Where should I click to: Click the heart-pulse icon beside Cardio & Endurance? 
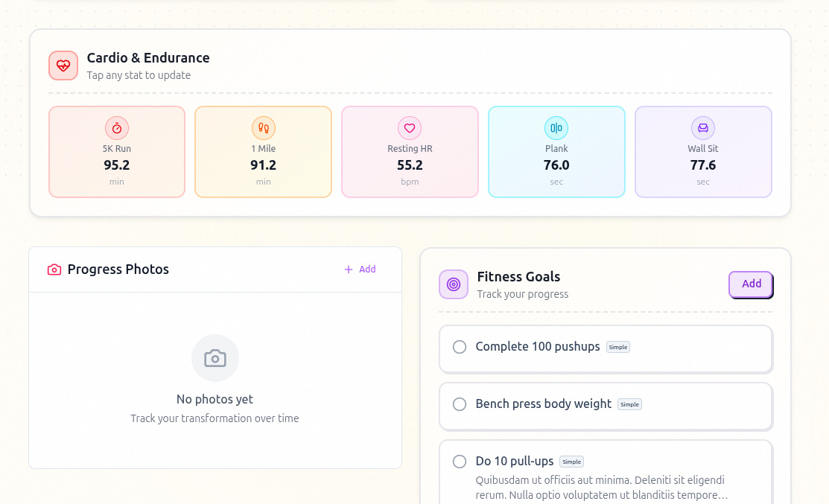click(63, 66)
